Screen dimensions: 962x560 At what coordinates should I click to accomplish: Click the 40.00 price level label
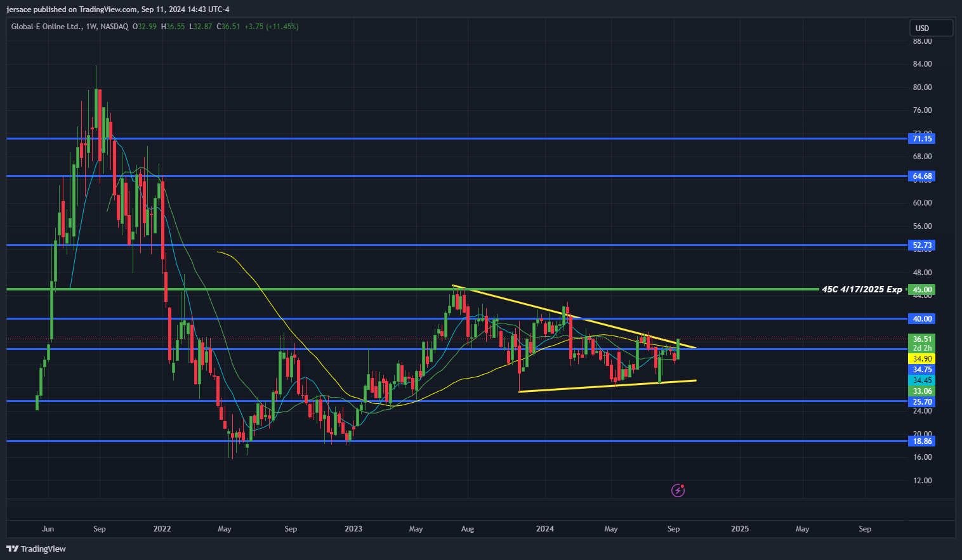pos(921,319)
